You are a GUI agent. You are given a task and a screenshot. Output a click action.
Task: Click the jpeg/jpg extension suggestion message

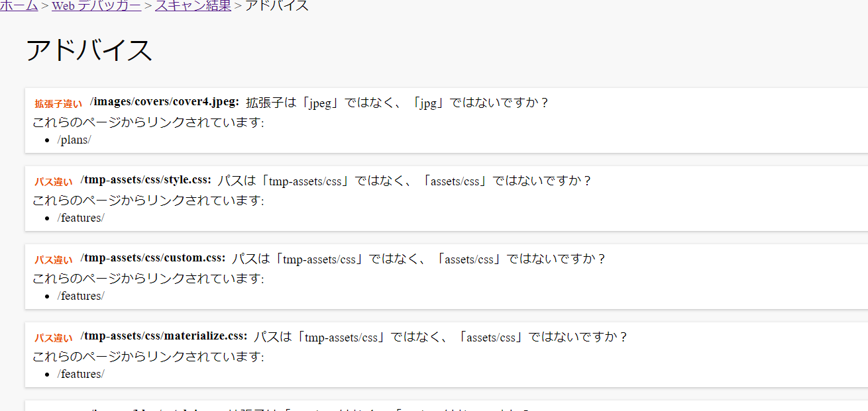coord(398,103)
